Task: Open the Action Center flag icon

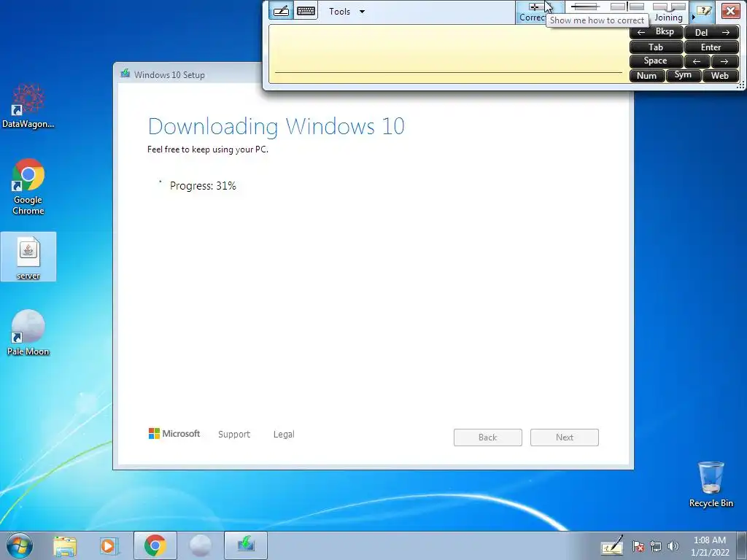Action: (x=638, y=546)
